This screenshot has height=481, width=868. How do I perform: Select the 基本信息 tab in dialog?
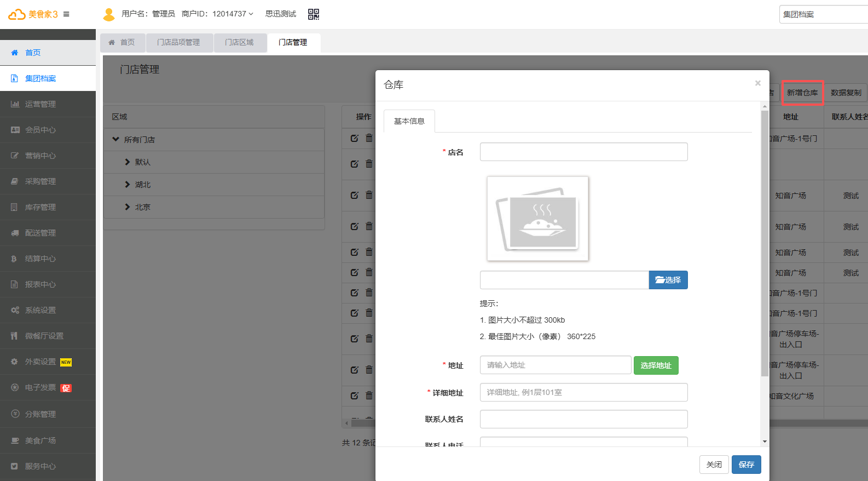pos(409,121)
